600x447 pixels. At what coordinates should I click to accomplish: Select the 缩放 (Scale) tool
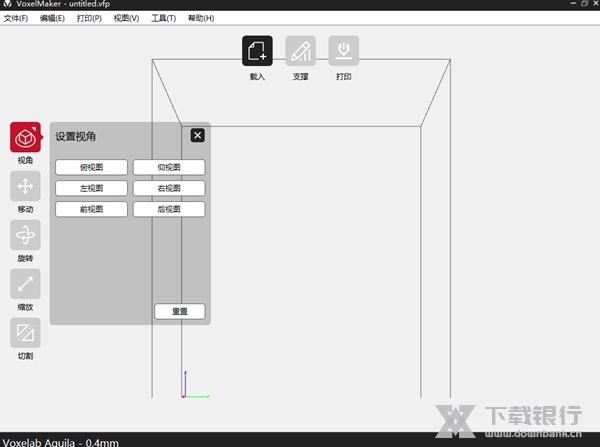point(26,284)
